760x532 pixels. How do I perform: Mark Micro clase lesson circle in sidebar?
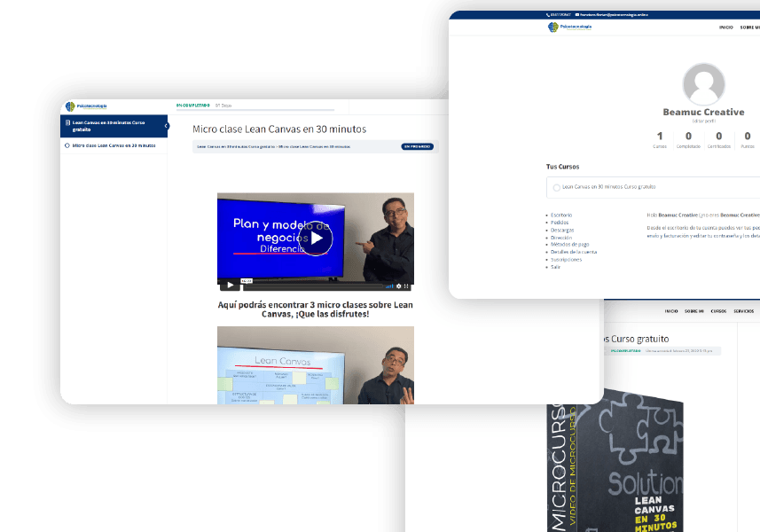click(68, 145)
